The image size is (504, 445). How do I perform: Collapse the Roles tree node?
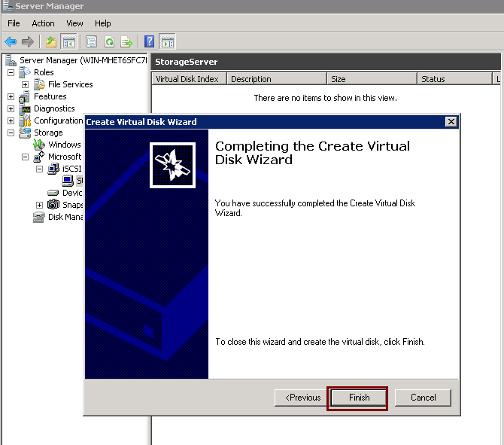point(11,72)
